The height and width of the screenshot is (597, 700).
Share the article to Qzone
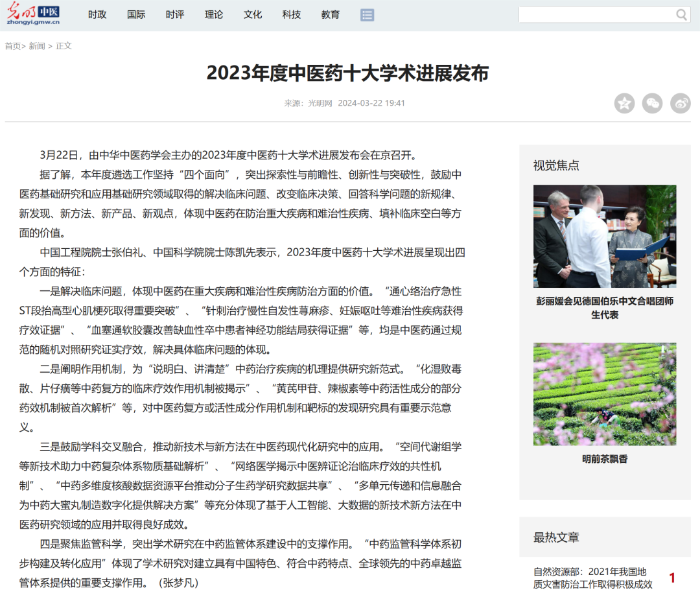coord(624,103)
